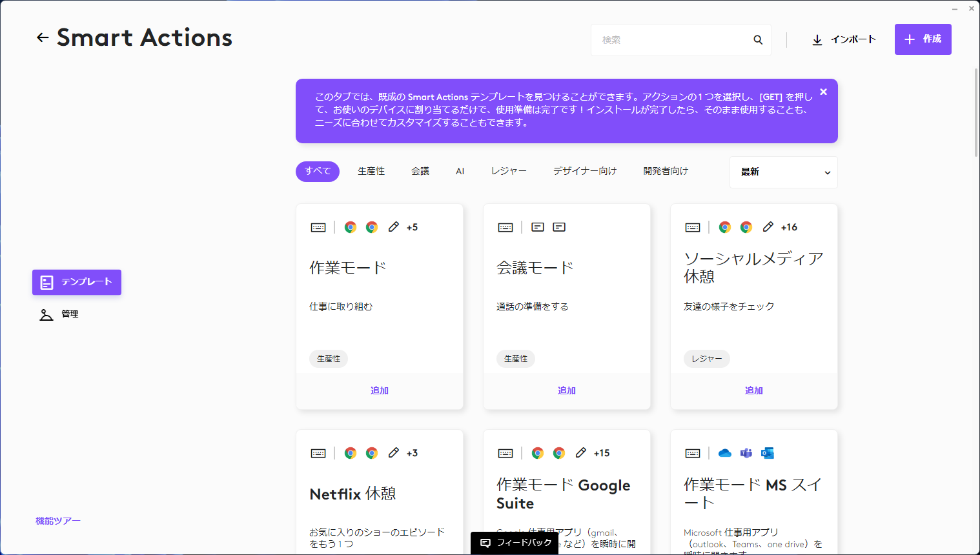Screen dimensions: 980x555
Task: Click the magnifier search icon
Action: tap(758, 40)
